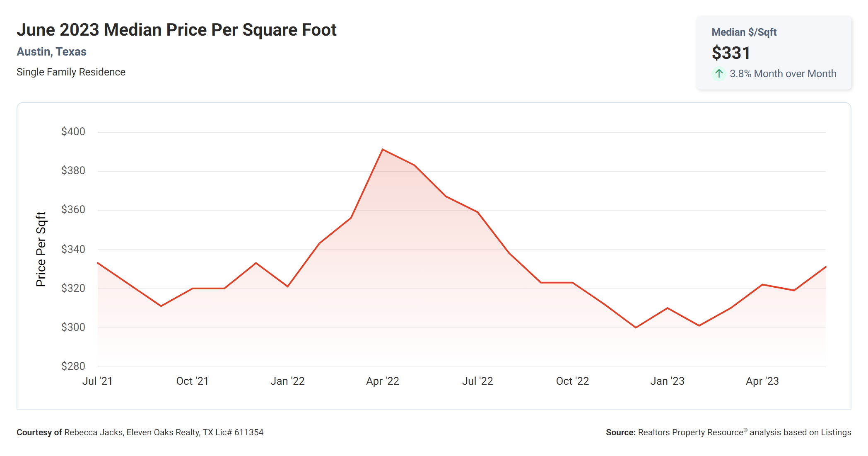Click the Price Per Sqft axis title
The height and width of the screenshot is (456, 868).
tap(41, 249)
